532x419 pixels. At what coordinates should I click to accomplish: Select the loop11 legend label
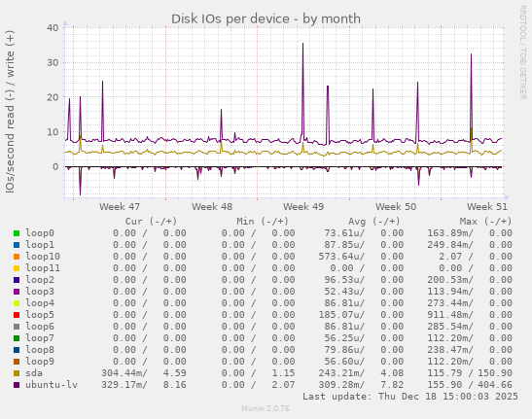tap(43, 268)
